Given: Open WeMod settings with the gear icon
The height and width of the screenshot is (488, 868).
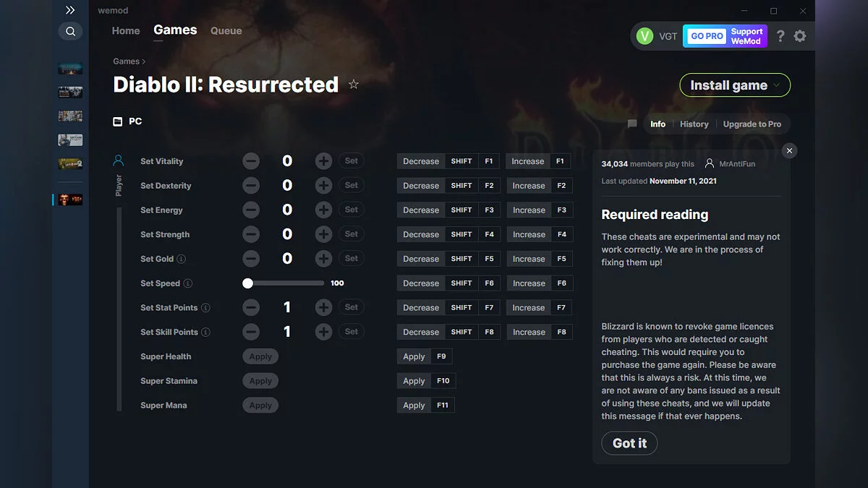Looking at the screenshot, I should [x=800, y=35].
